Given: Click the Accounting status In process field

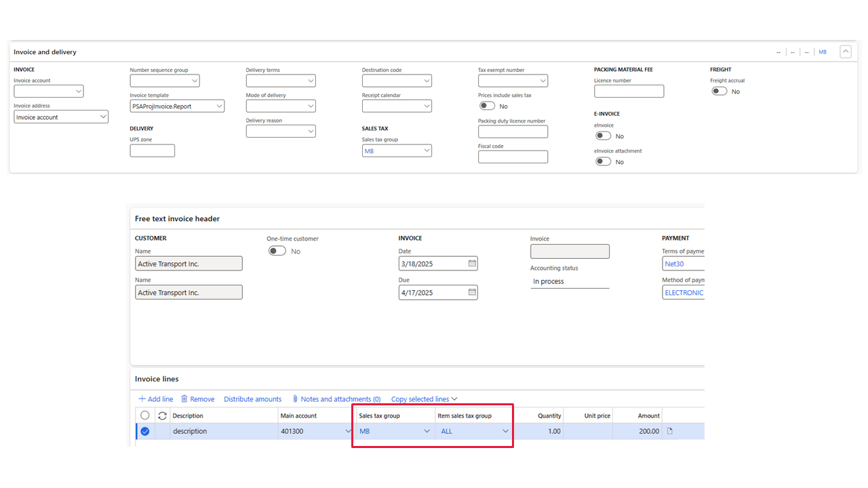Looking at the screenshot, I should (x=570, y=281).
